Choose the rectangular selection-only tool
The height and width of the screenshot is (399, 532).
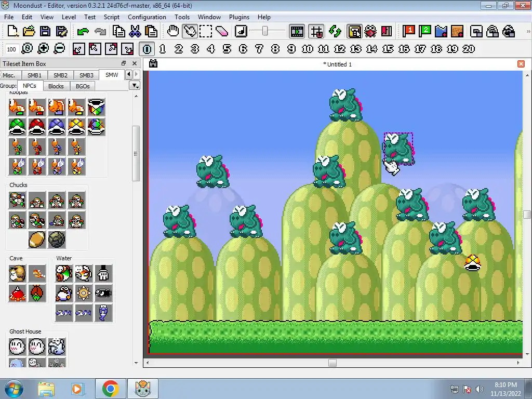(206, 32)
